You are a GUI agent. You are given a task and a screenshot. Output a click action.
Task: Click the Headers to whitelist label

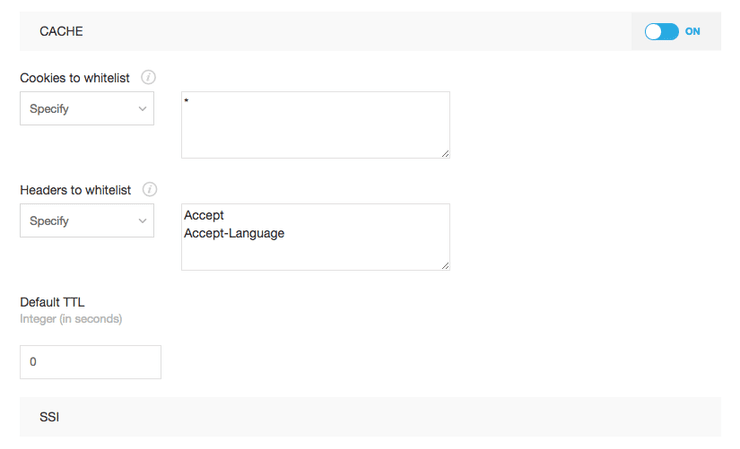click(x=76, y=190)
